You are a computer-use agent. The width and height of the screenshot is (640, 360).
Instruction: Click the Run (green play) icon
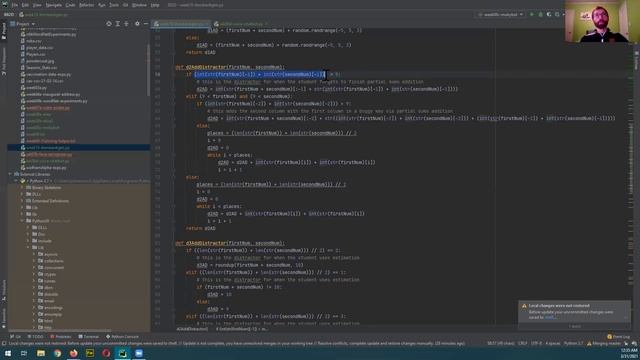pyautogui.click(x=532, y=14)
